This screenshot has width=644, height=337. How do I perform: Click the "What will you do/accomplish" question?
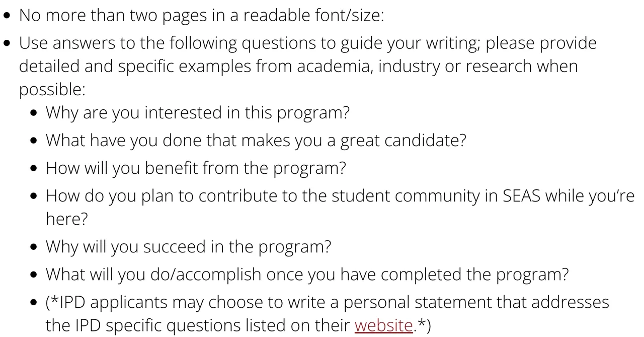(x=307, y=275)
